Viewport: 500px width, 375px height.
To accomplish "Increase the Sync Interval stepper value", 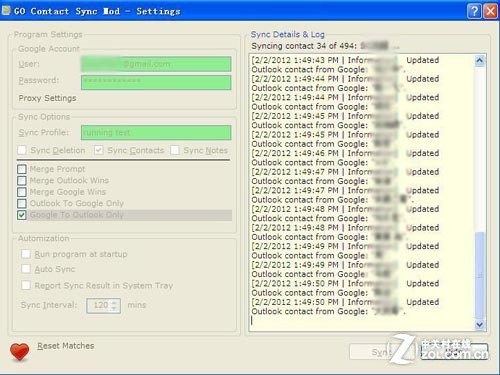I will (114, 303).
